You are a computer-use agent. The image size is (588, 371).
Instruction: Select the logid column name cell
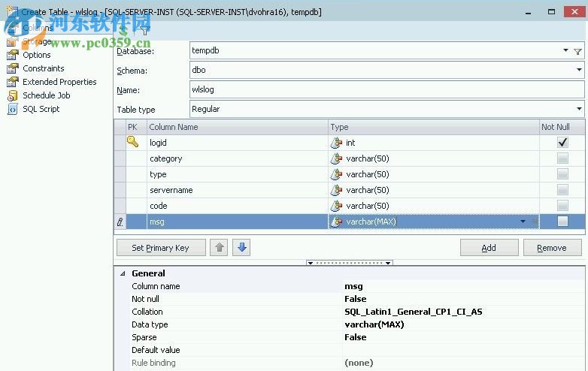238,143
